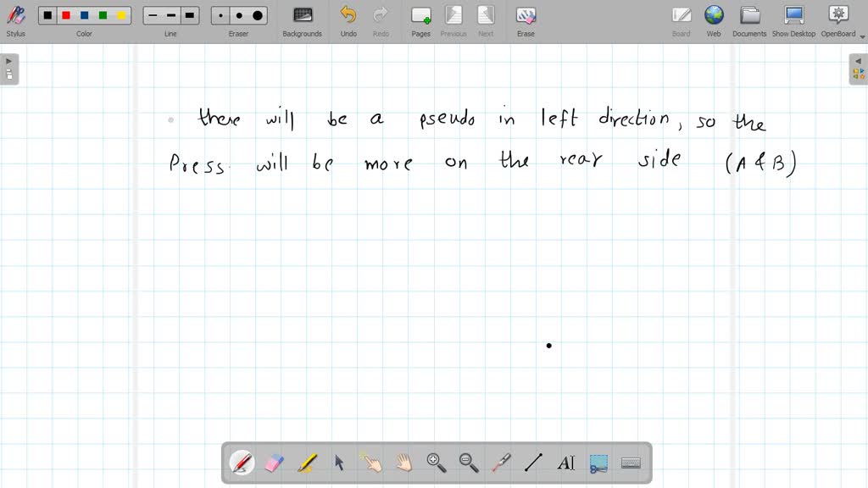Select the Zoom in tool
The width and height of the screenshot is (868, 488).
pos(437,463)
